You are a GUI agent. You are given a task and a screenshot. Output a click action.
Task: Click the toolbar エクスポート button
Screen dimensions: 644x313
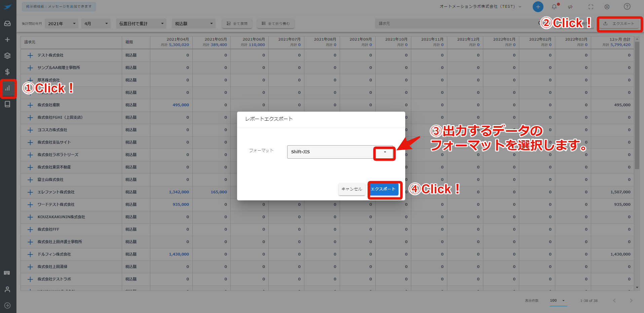[619, 24]
